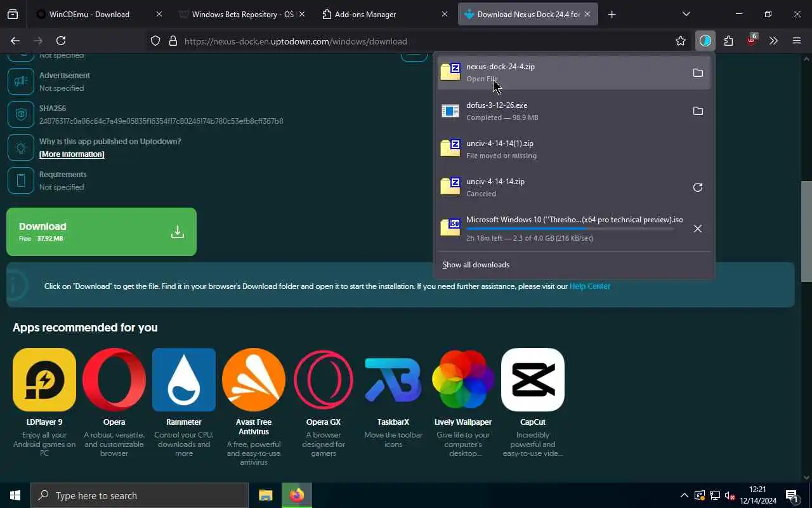Open nexus-dock-24-4.zip file
Viewport: 812px width, 508px height.
click(561, 72)
